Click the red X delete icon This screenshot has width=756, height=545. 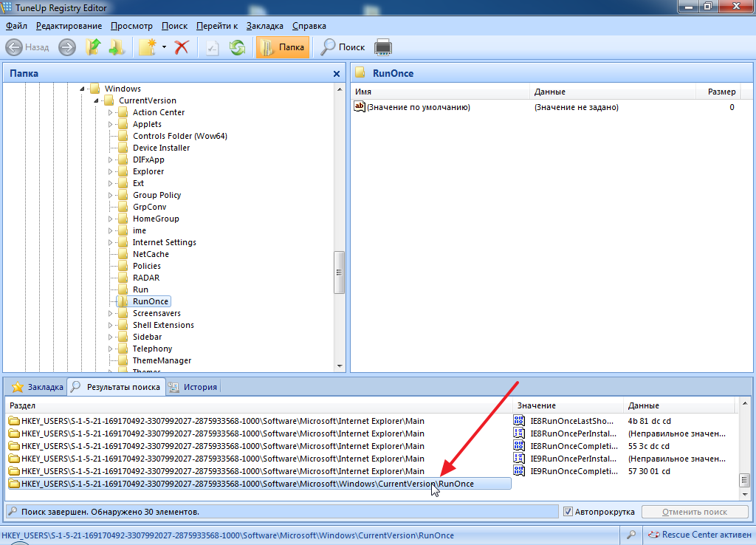[182, 47]
